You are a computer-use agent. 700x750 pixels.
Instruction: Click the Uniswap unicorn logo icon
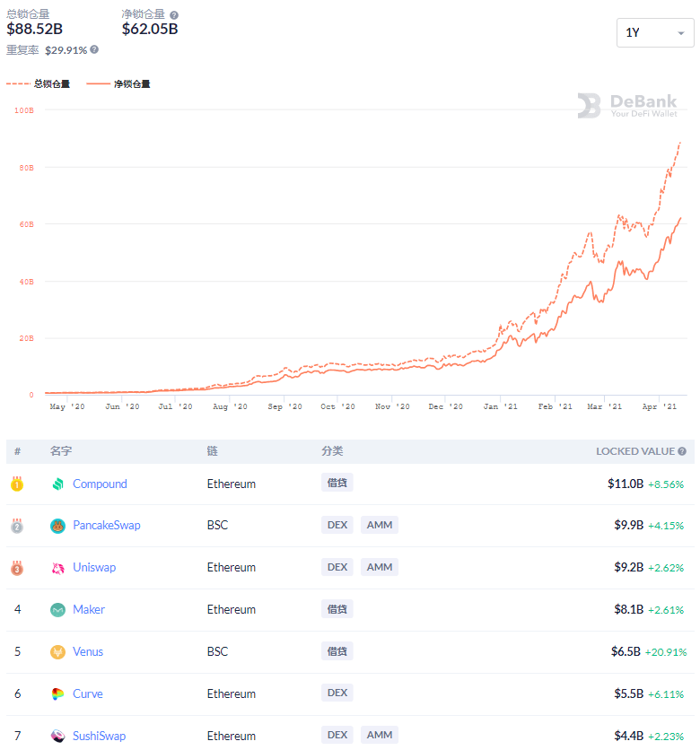(58, 568)
